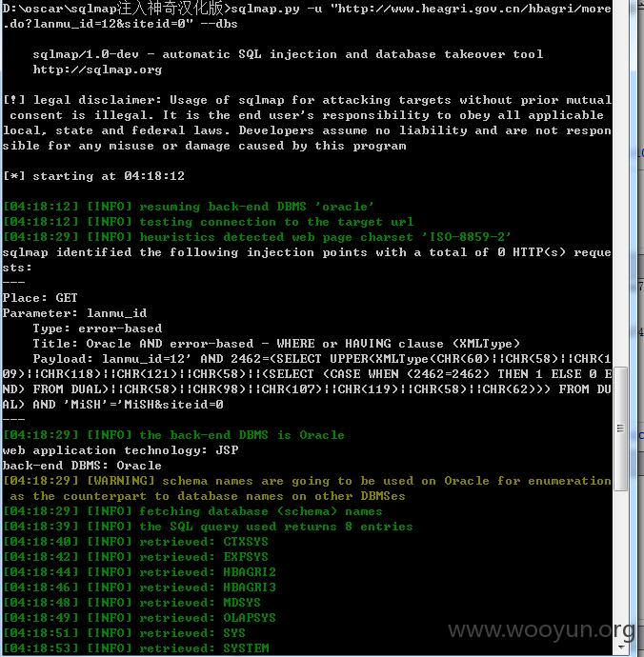Viewport: 644px width, 657px height.
Task: Click 'resuming back-end DBMS oracle' line
Action: click(189, 207)
